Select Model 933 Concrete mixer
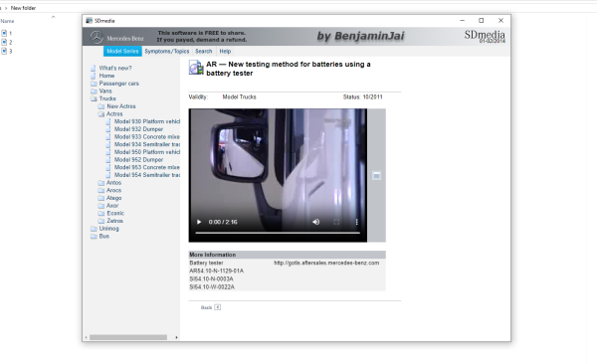Viewport: 597px width, 364px height. tap(147, 136)
